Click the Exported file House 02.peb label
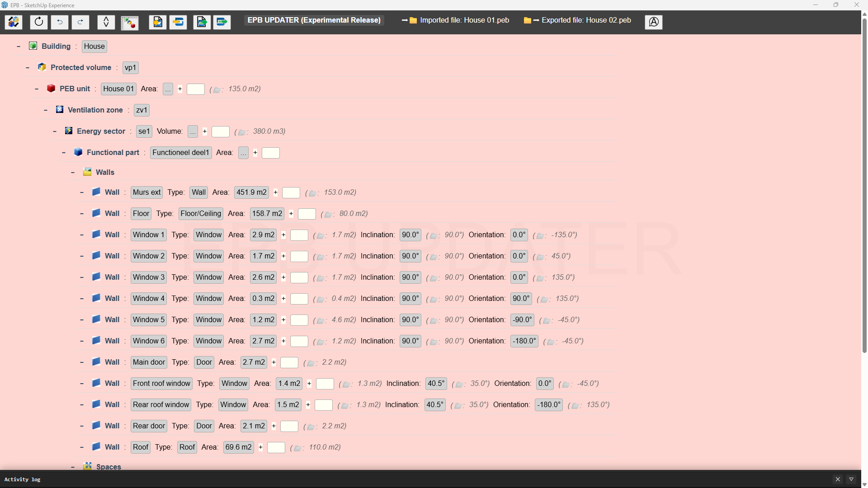This screenshot has width=868, height=488. click(x=586, y=20)
